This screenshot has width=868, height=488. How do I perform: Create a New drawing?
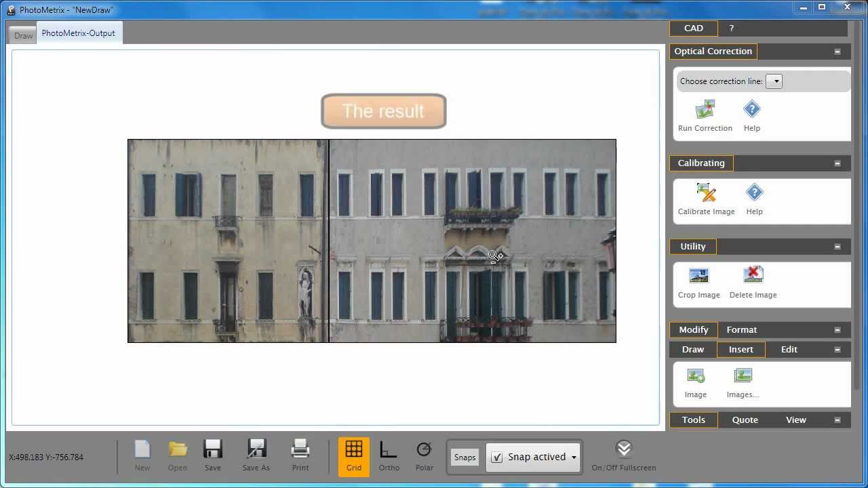pyautogui.click(x=142, y=455)
